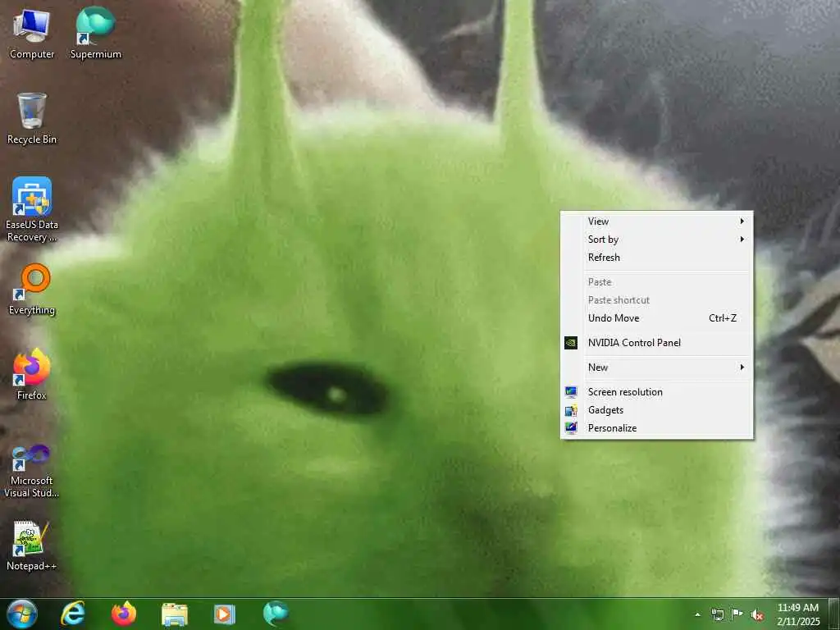
Task: Launch Firefox from the taskbar
Action: click(x=124, y=614)
